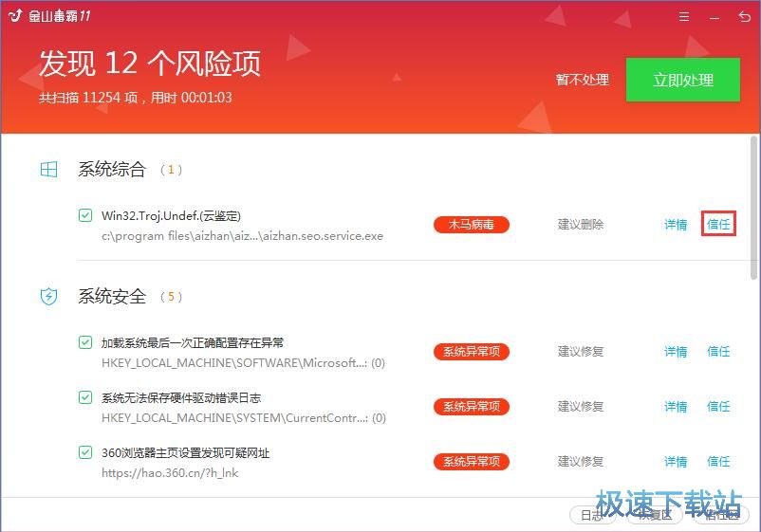Uncheck 360浏览器主页设置 item checkbox
Image resolution: width=761 pixels, height=532 pixels.
[x=85, y=452]
